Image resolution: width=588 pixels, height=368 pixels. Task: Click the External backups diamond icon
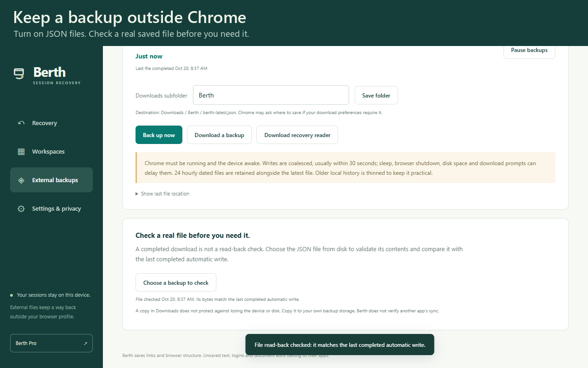pyautogui.click(x=21, y=180)
